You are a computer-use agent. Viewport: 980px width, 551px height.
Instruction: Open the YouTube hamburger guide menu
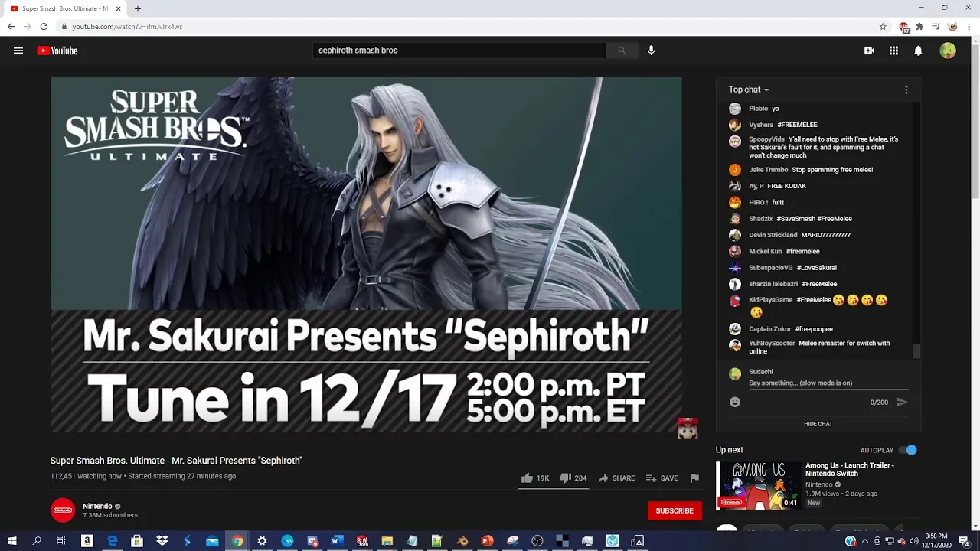18,51
